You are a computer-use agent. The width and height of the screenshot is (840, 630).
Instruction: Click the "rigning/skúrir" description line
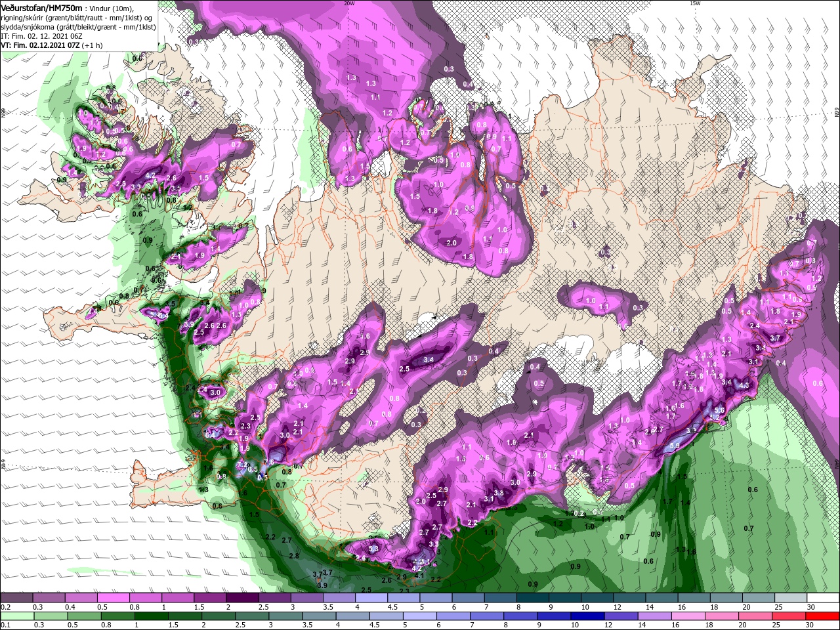pos(77,18)
